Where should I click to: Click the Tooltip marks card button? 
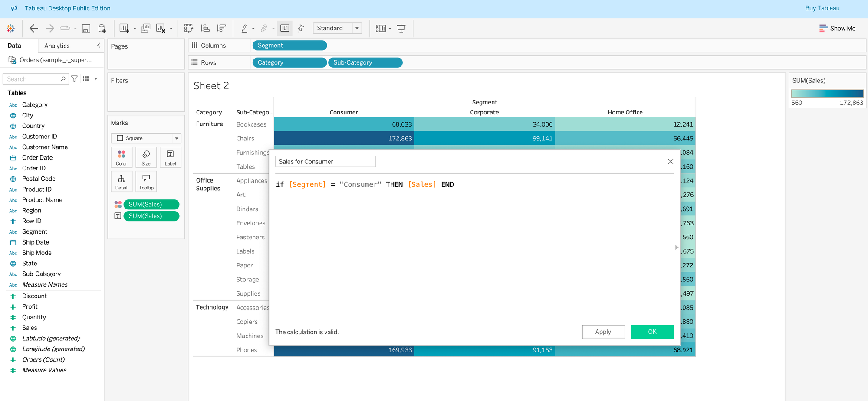pos(146,182)
